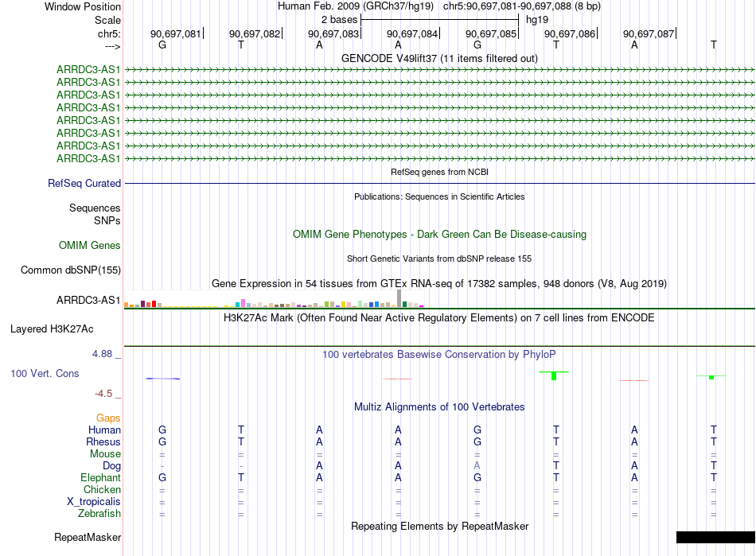Image resolution: width=756 pixels, height=556 pixels.
Task: Select the Mouse alignment row label
Action: click(106, 454)
